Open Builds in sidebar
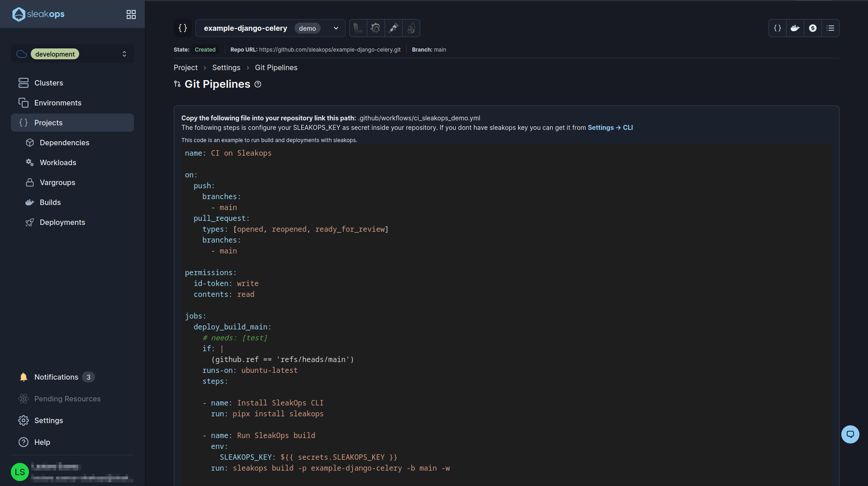The image size is (868, 486). click(50, 202)
